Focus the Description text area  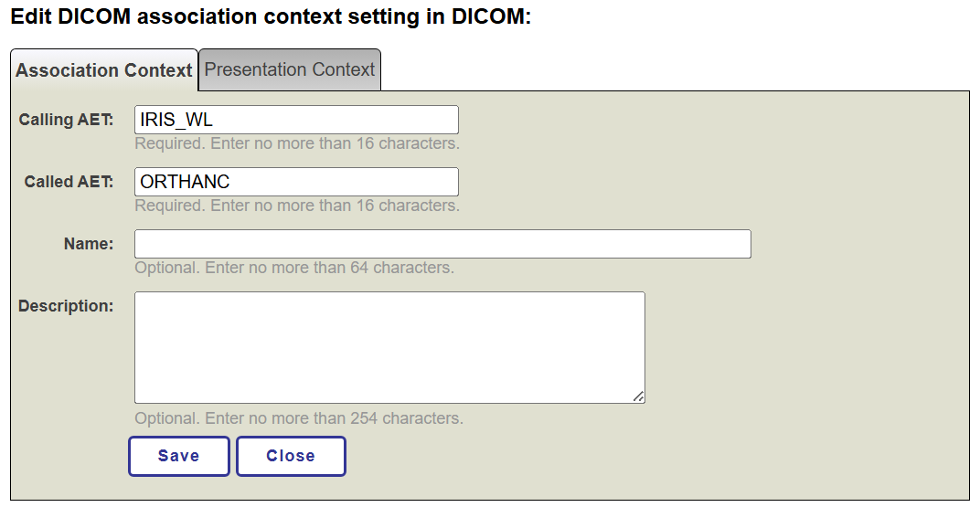[x=389, y=347]
